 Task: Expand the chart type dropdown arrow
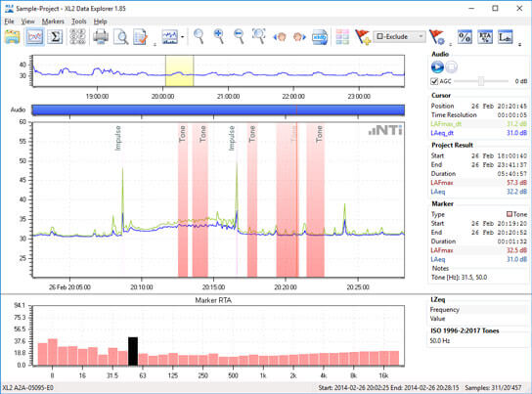click(x=183, y=36)
